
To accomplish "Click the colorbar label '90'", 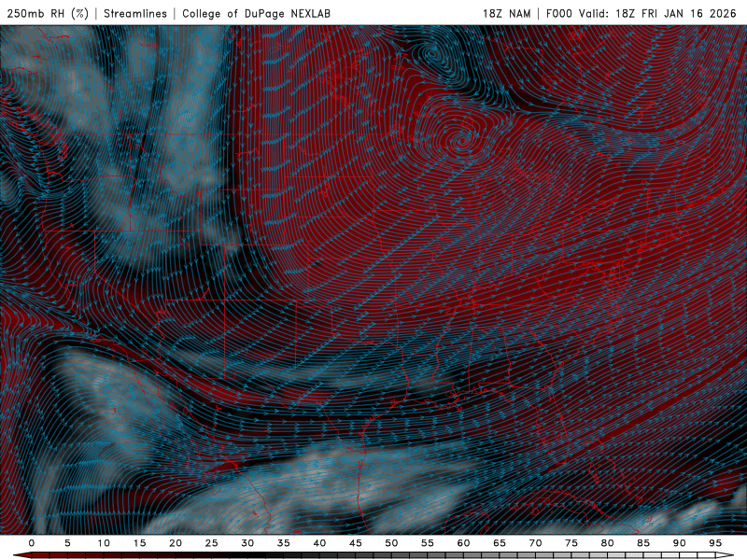I will click(679, 543).
